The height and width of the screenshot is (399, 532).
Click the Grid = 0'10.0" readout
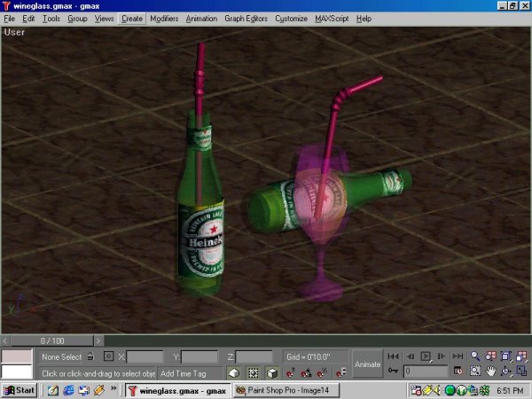point(308,357)
